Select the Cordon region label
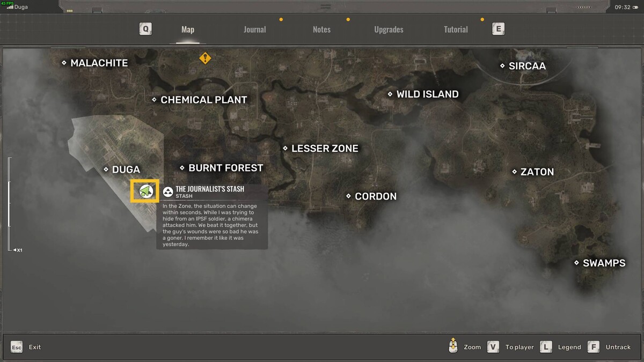The width and height of the screenshot is (644, 362). (376, 196)
